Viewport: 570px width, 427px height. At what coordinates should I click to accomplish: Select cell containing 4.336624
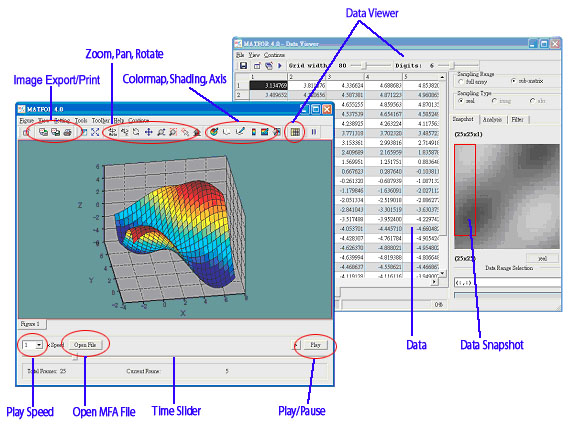click(x=345, y=86)
